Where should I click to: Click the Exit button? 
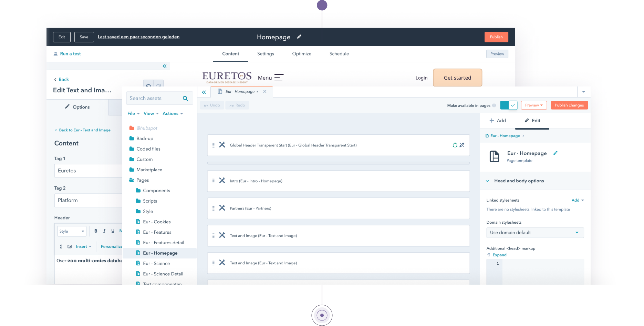pos(62,37)
